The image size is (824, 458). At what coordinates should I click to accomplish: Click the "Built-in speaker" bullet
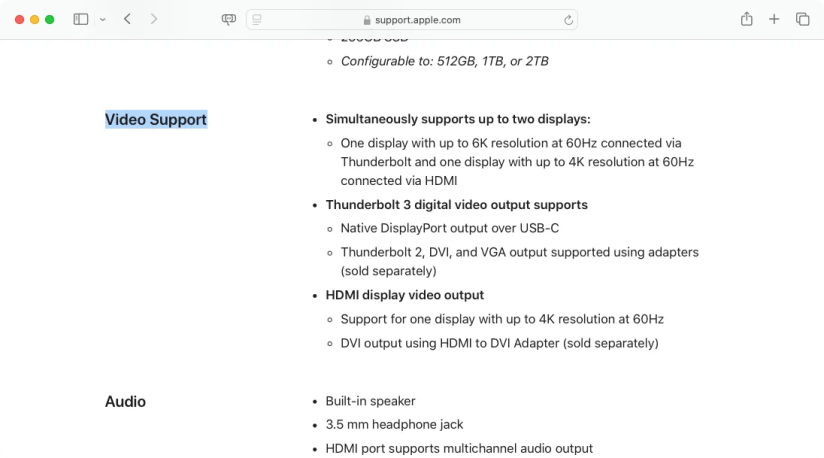370,401
